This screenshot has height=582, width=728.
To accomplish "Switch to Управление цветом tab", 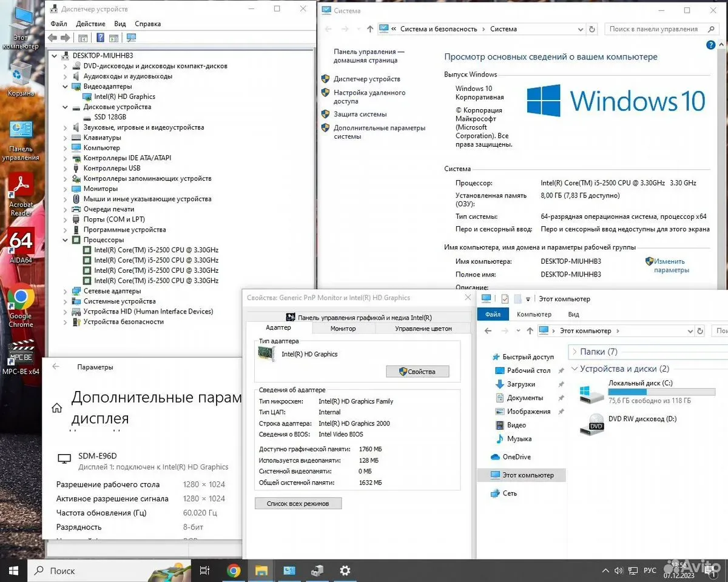I will coord(423,329).
